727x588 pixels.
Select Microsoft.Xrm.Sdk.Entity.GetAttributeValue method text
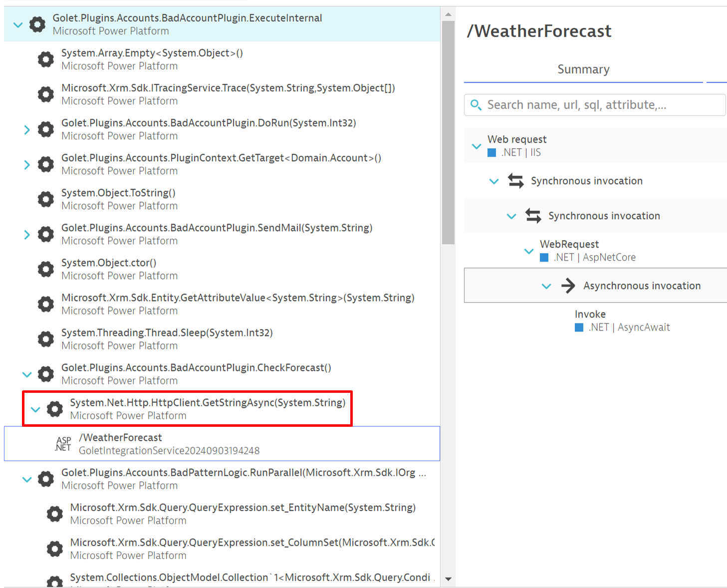tap(238, 297)
